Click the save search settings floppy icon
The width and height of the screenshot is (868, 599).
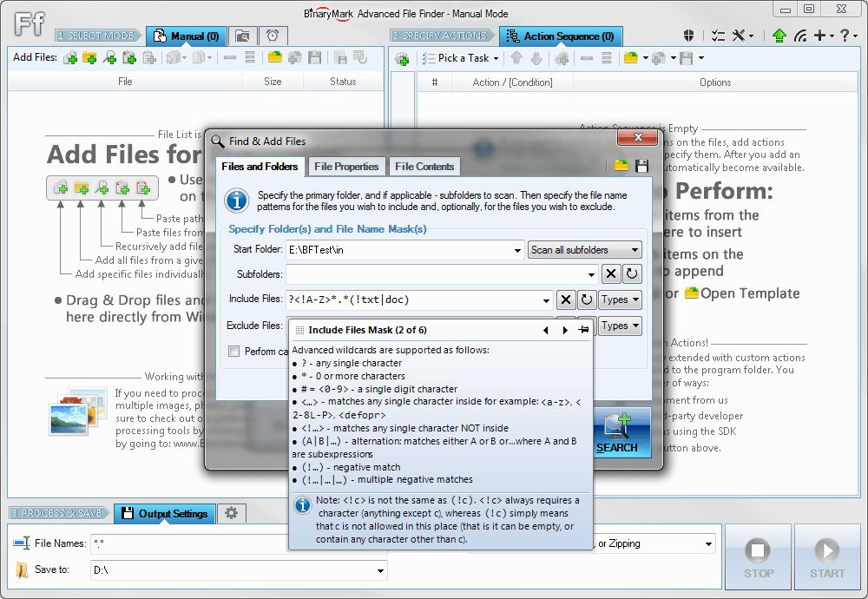641,166
